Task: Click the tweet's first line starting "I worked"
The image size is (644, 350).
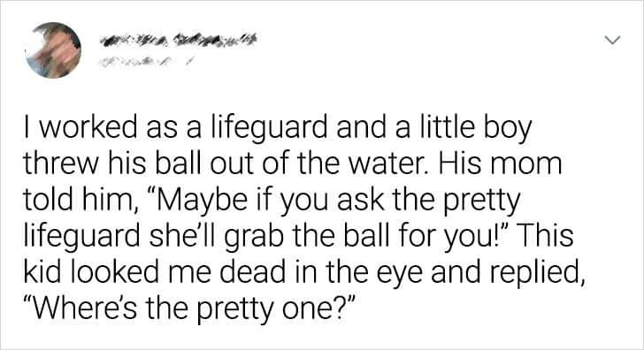Action: coord(278,128)
